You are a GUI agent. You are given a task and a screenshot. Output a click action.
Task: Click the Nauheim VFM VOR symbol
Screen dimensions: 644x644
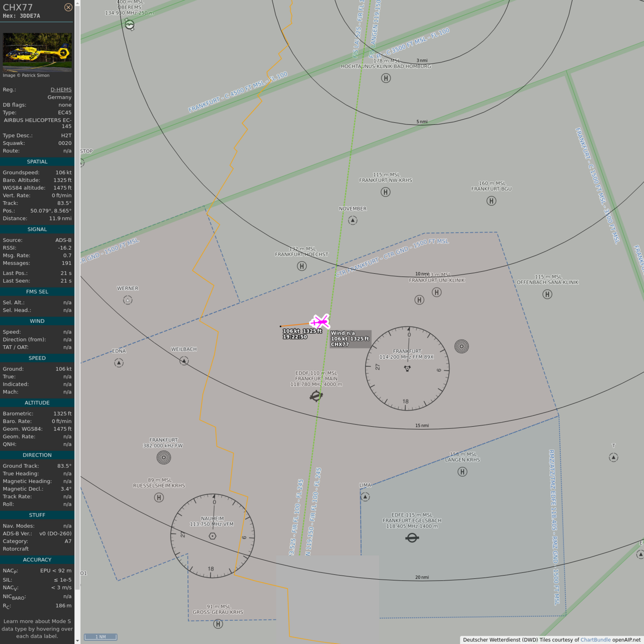click(x=212, y=536)
